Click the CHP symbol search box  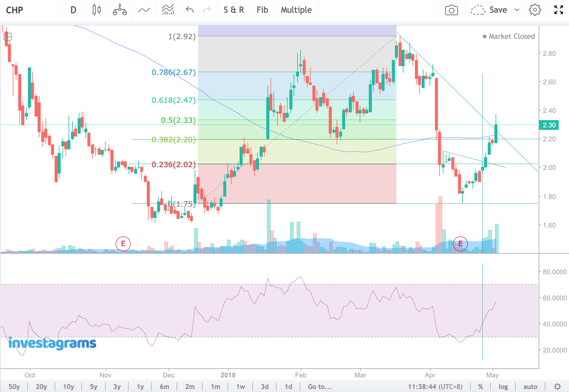click(30, 10)
